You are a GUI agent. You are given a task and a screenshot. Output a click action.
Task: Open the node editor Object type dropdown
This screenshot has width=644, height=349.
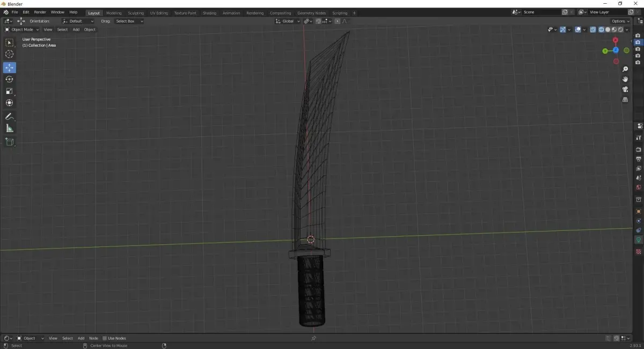point(30,338)
